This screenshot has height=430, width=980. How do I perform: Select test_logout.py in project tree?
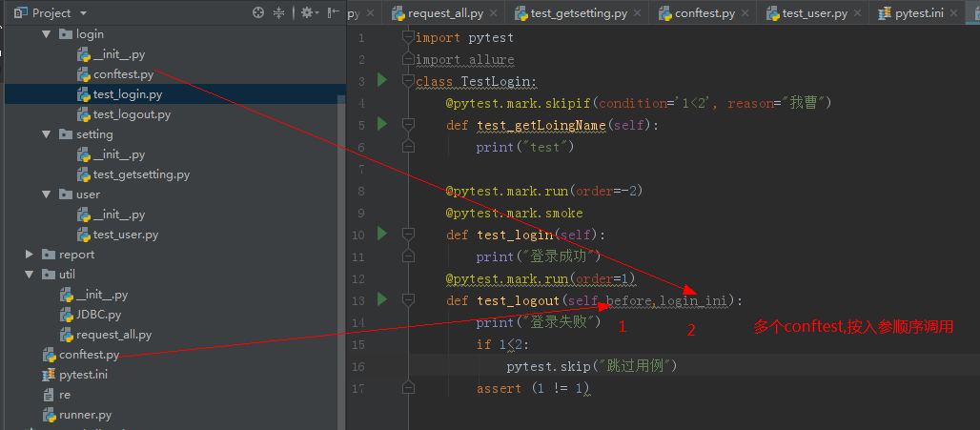point(132,114)
